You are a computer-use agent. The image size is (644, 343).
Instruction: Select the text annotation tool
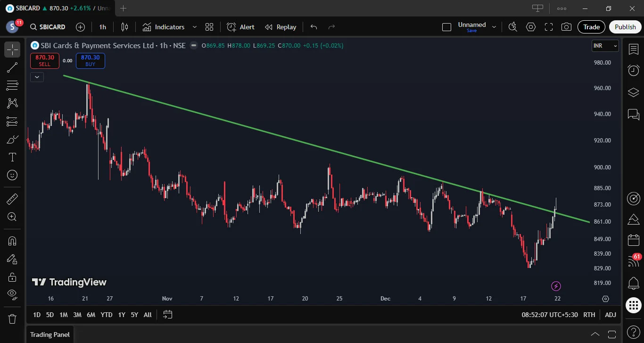tap(12, 157)
